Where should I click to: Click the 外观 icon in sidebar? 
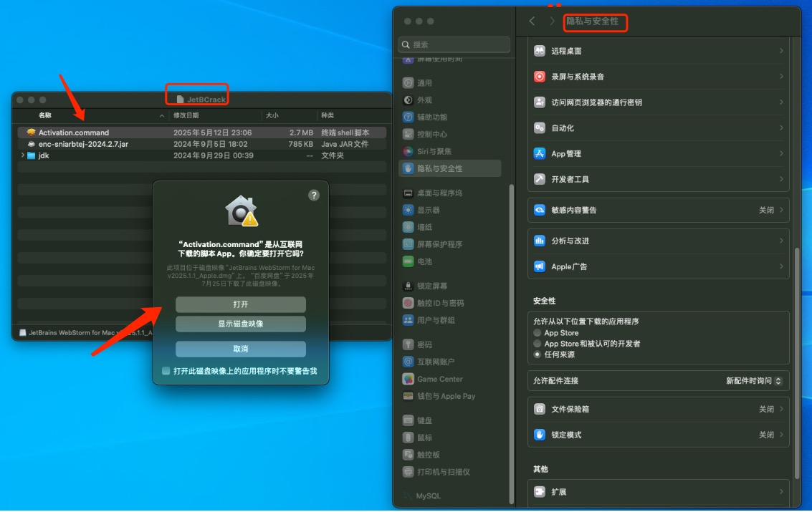408,100
